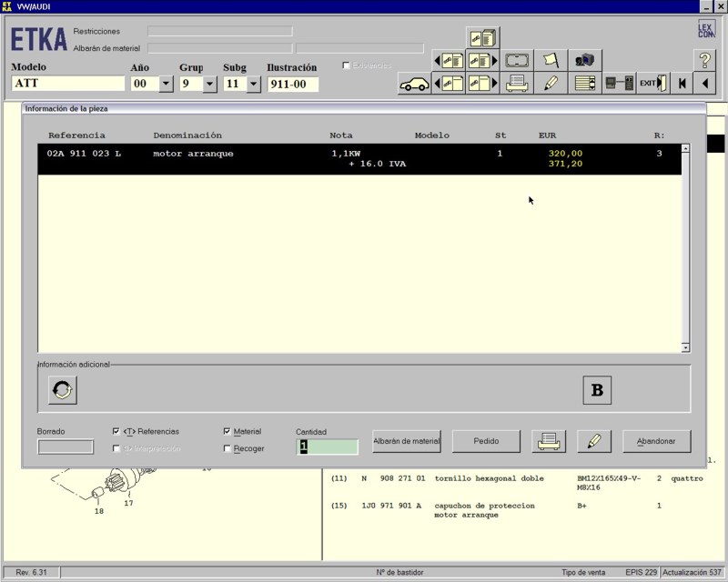Click part 1J0 971 901 A in background list
Viewport: 728px width, 582px height.
click(391, 506)
